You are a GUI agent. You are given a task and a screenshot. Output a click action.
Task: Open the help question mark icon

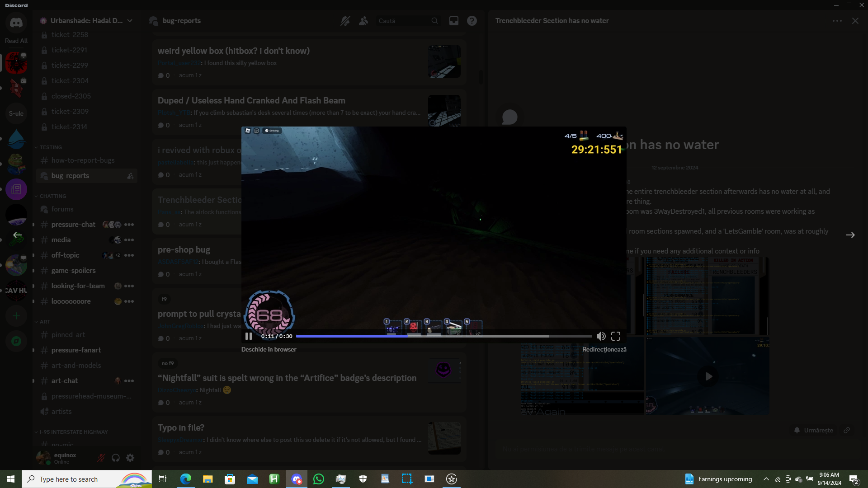coord(472,21)
